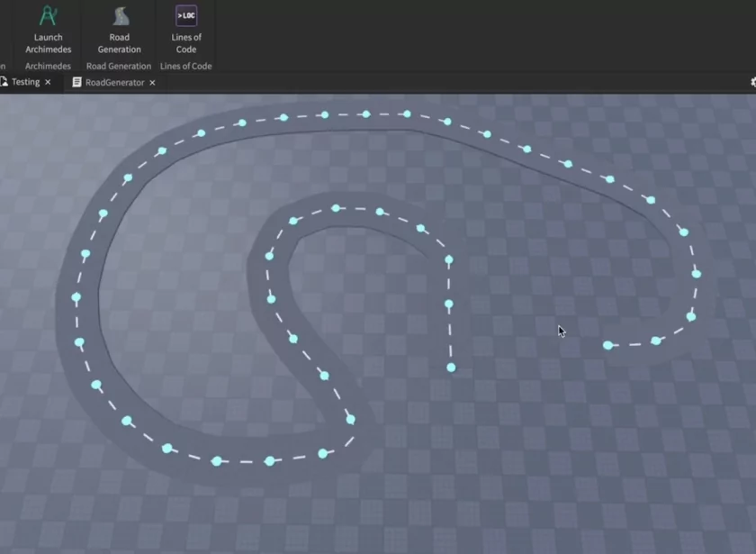
Task: Close the RoadGenerator tab
Action: pos(152,82)
